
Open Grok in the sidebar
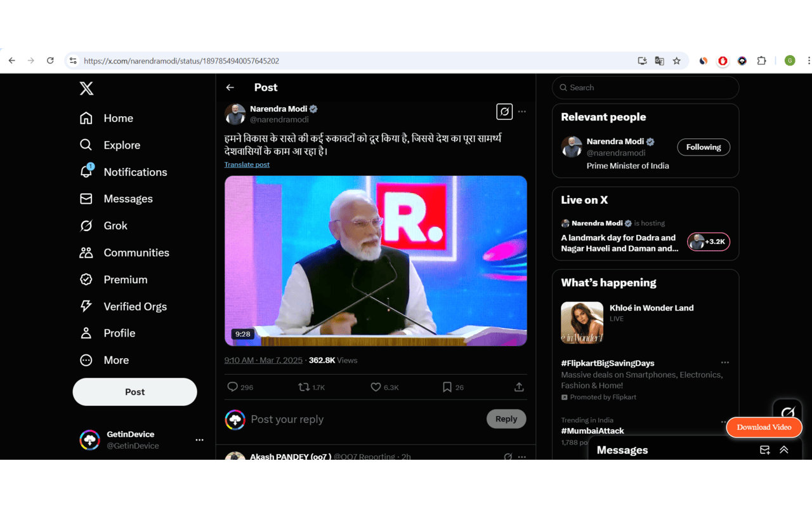103,225
